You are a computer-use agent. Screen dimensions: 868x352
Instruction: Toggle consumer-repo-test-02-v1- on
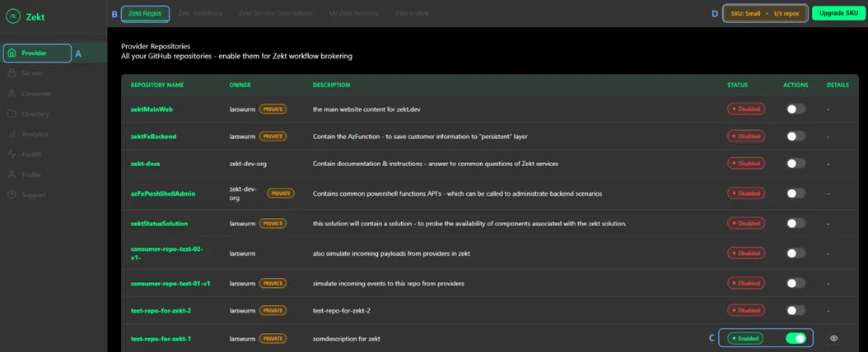click(x=796, y=253)
